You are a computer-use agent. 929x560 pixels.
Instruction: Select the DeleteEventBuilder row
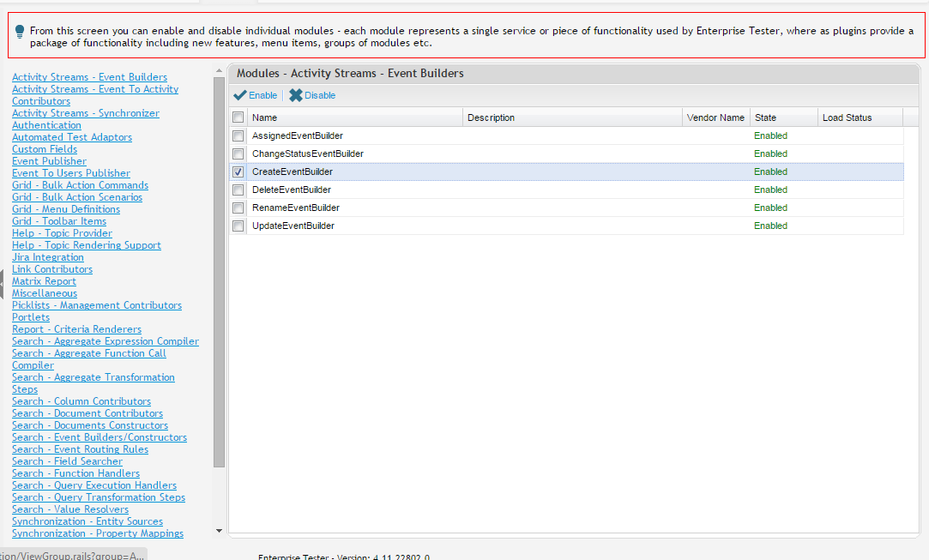pos(292,190)
